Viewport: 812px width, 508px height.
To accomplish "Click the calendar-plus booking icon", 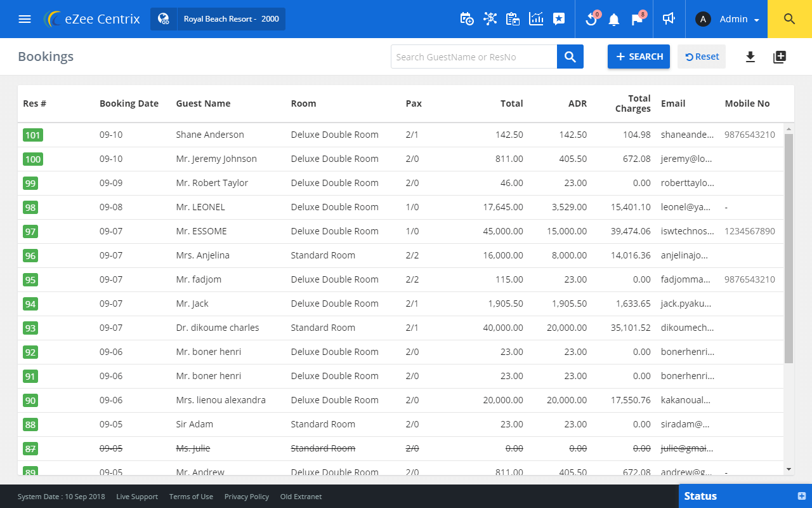I will [466, 20].
